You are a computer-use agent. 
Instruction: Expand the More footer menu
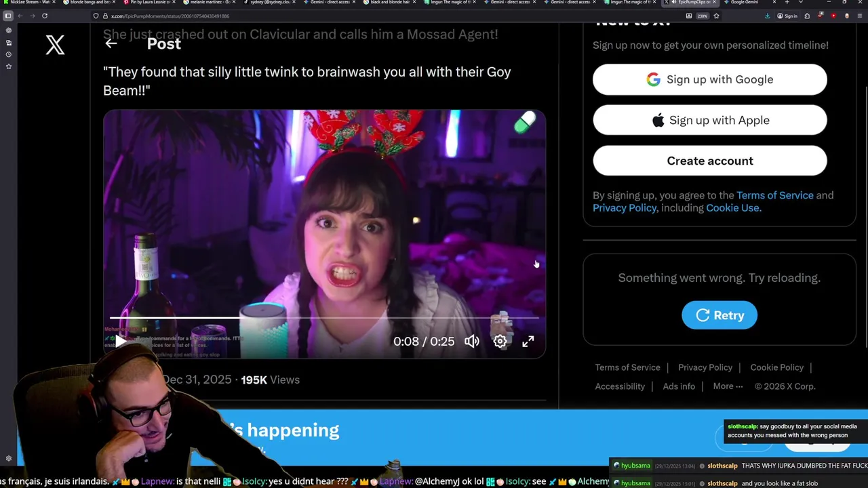(728, 386)
